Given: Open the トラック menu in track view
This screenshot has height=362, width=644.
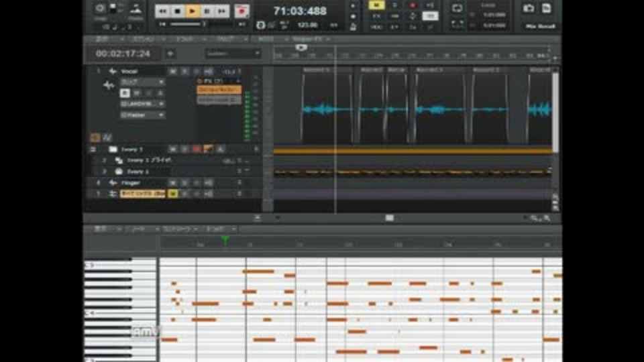Looking at the screenshot, I should tap(184, 39).
